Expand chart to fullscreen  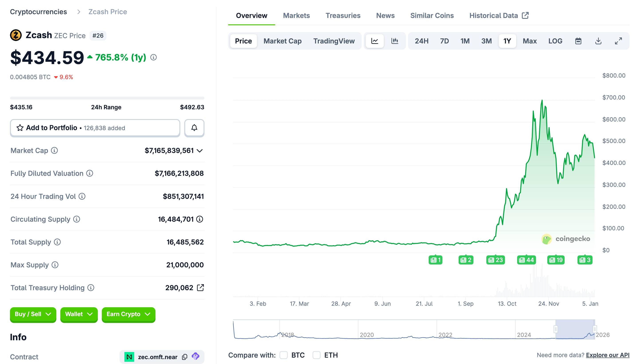[618, 41]
